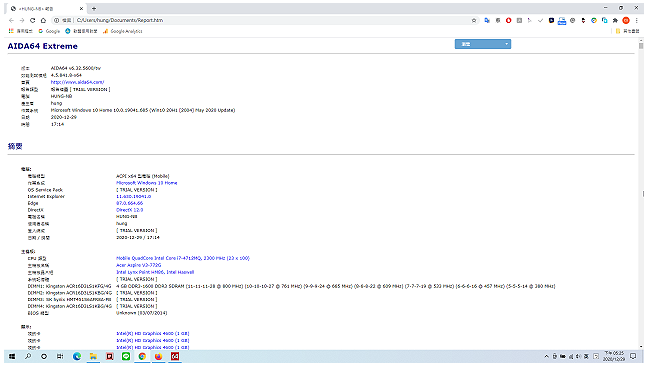Reload the Report.htm page
Viewport: 647px width, 367px height.
33,20
